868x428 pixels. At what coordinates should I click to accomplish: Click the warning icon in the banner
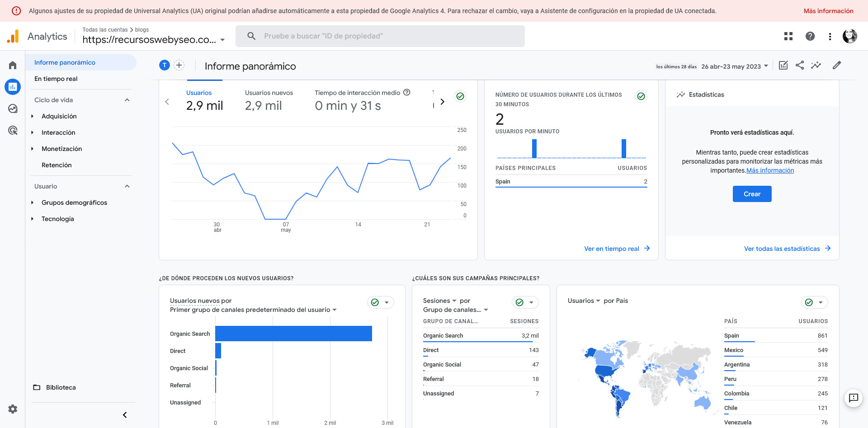[x=16, y=11]
